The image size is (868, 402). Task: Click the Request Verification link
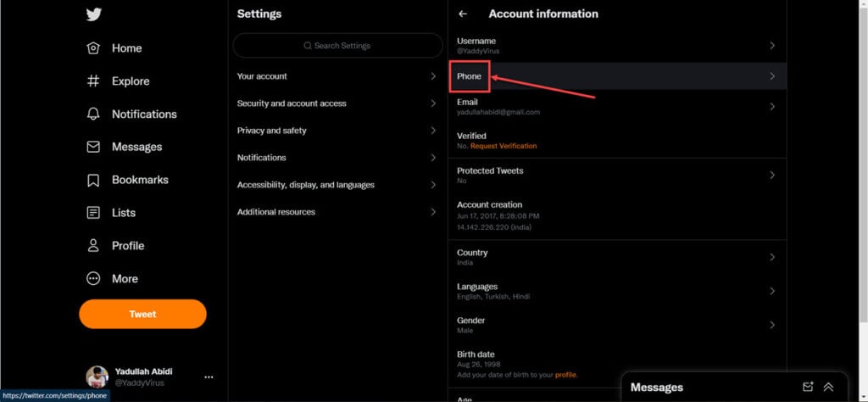point(504,146)
